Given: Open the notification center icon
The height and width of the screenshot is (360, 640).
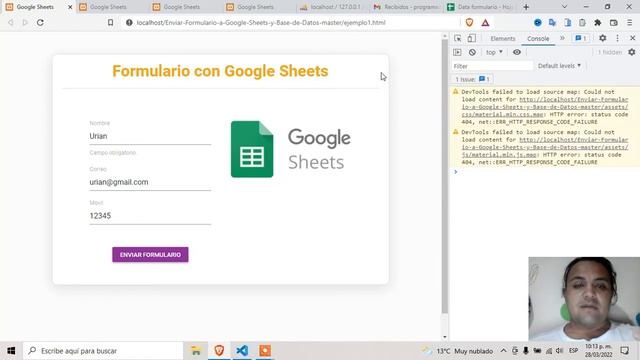Looking at the screenshot, I should pos(624,351).
